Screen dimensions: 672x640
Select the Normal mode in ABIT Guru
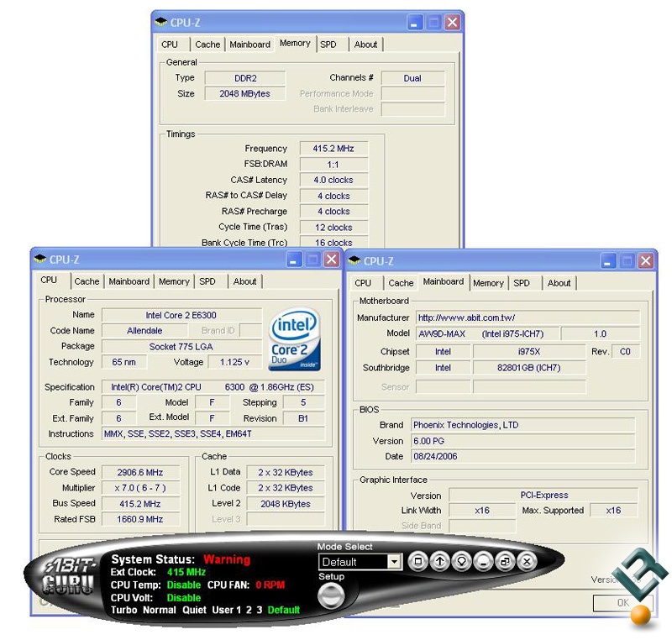(160, 610)
